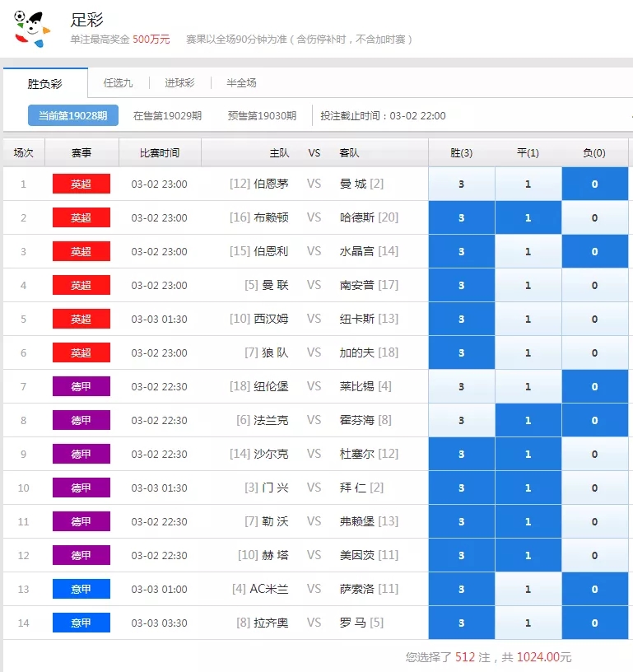Viewport: 633px width, 672px height.
Task: Toggle win (3) for 伯恩茅 vs 曼城
Action: tap(461, 184)
